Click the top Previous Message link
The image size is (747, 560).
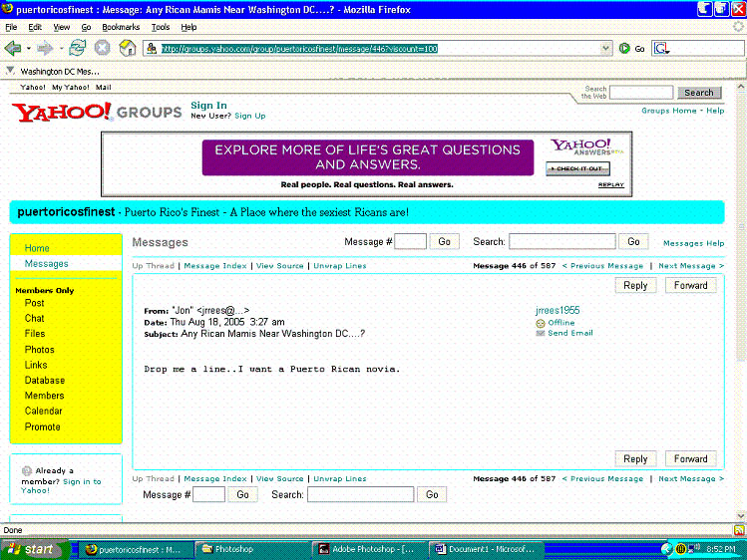[x=602, y=266]
